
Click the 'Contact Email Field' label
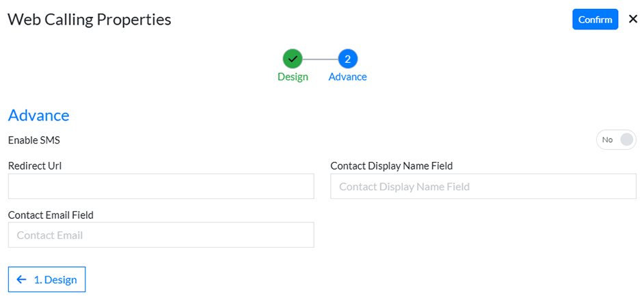point(51,215)
